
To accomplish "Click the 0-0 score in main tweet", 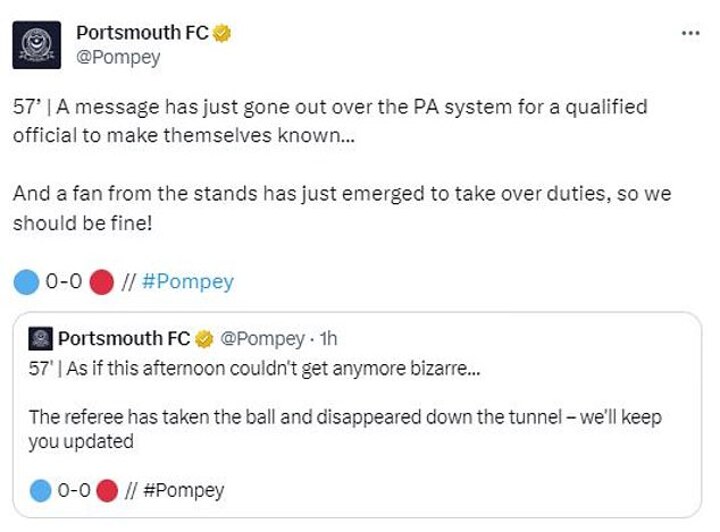I will pyautogui.click(x=63, y=282).
